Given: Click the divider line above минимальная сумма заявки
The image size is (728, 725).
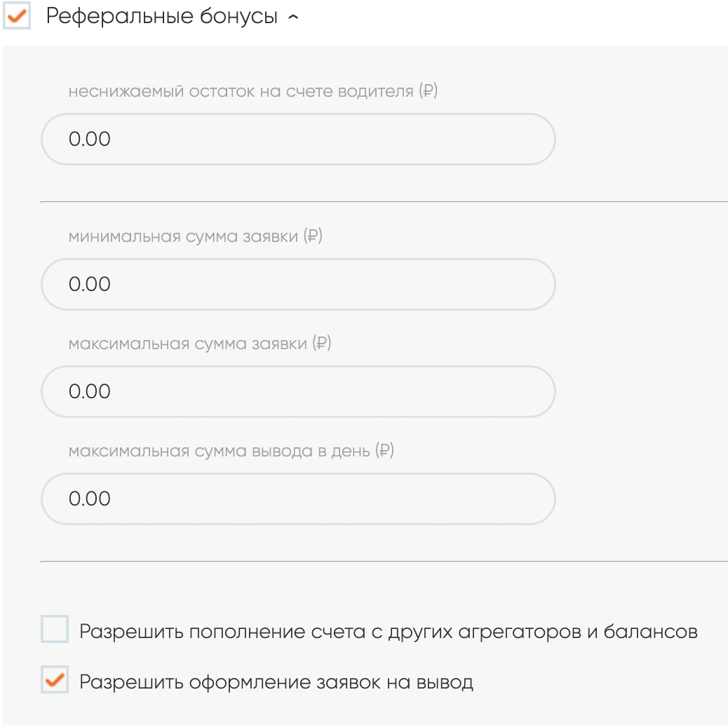Looking at the screenshot, I should click(x=384, y=202).
